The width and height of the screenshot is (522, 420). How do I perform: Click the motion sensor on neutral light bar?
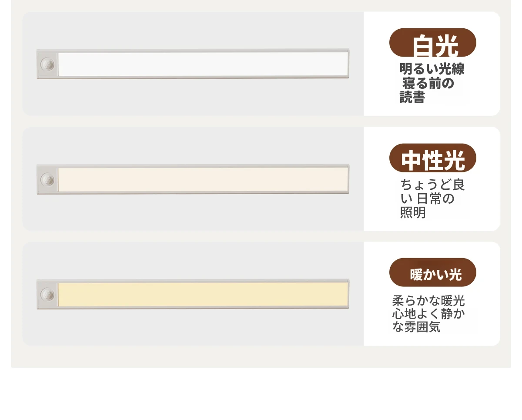[x=48, y=179]
